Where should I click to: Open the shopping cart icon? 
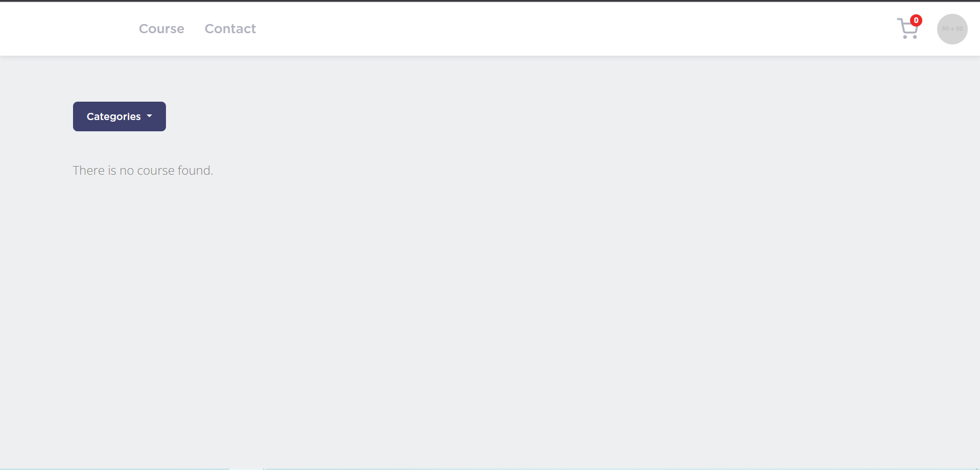pos(908,29)
